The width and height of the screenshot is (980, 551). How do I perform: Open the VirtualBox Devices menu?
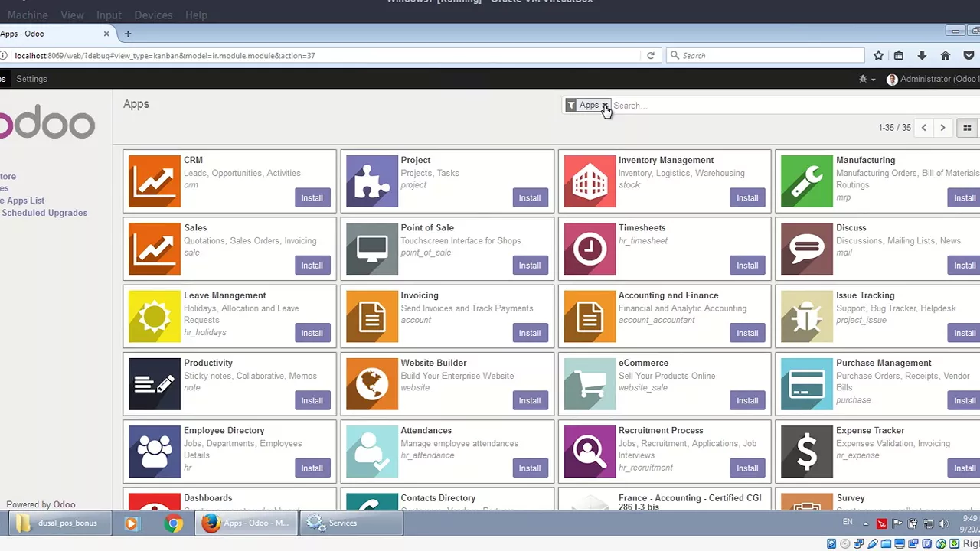[153, 15]
